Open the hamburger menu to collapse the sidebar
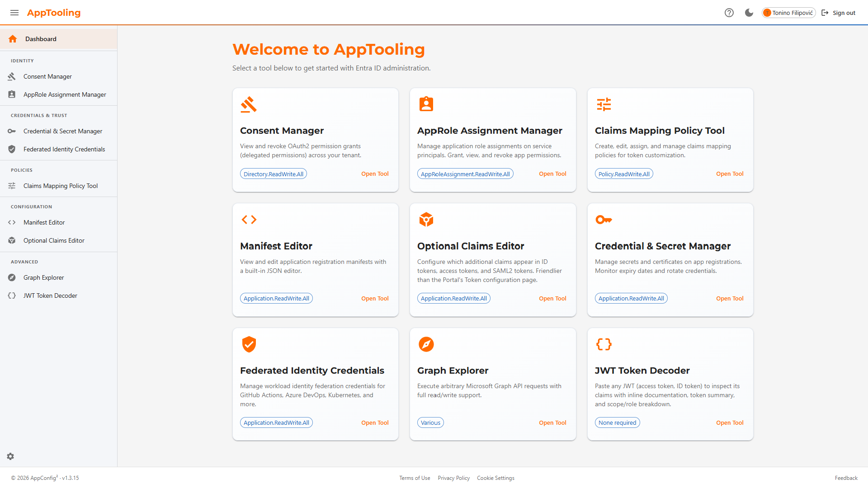Viewport: 868px width, 488px height. [14, 13]
